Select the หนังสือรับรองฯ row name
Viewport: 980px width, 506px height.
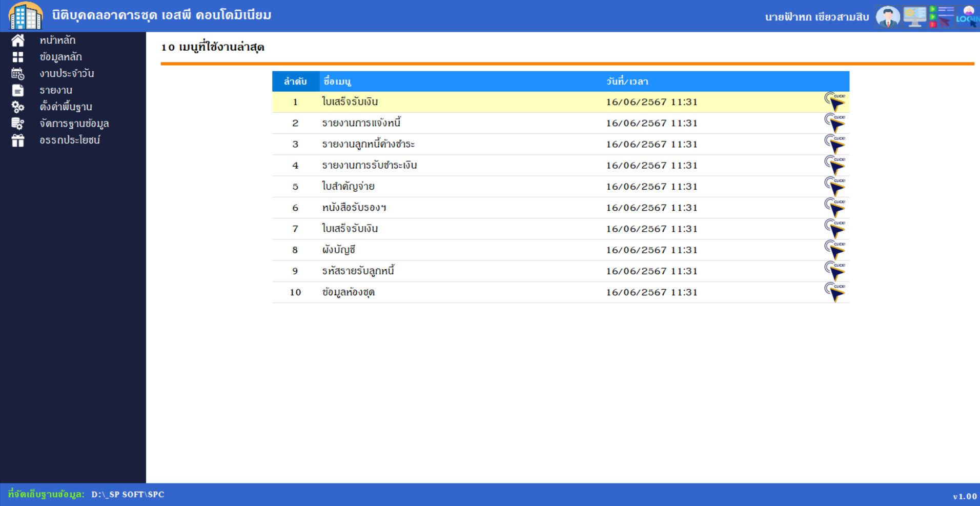point(354,208)
